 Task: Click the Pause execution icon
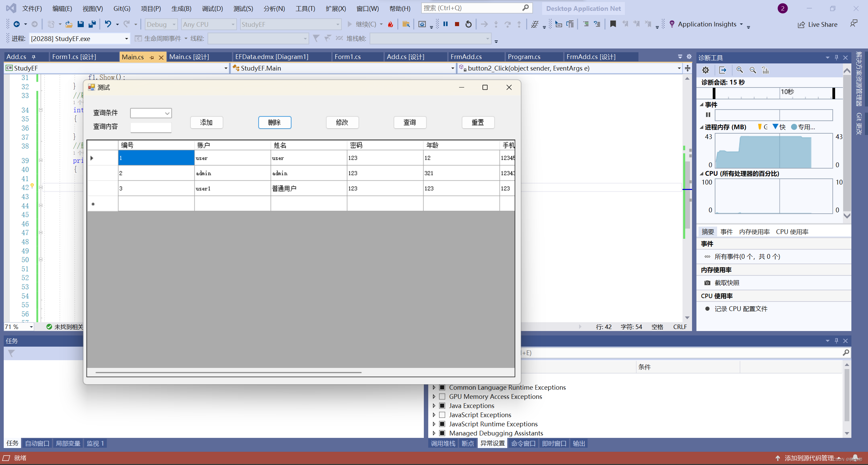click(x=446, y=23)
